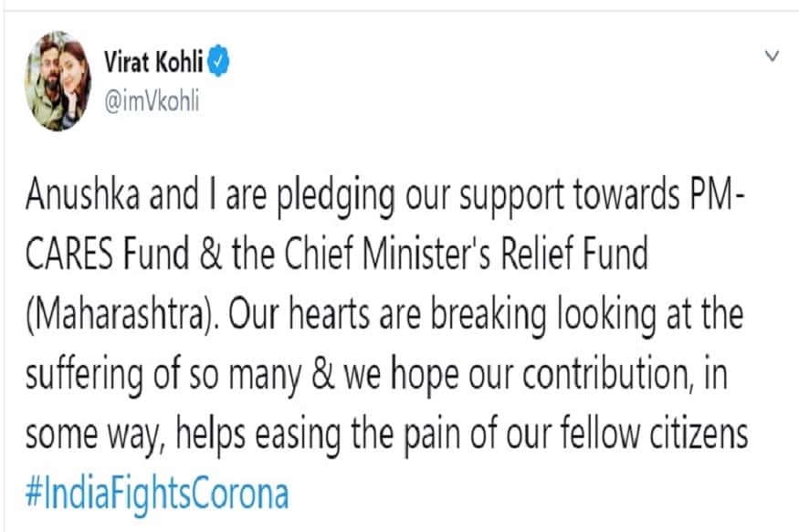
Task: Click the ampersand after CARES Fund
Action: (211, 254)
